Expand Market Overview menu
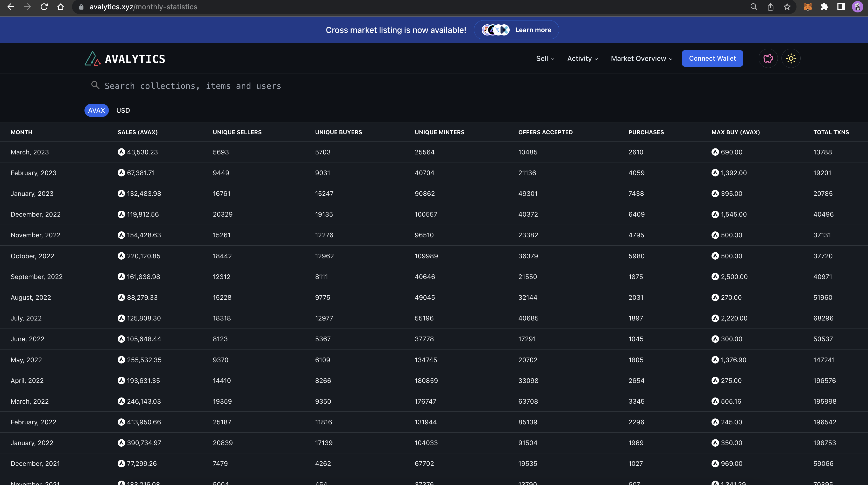Viewport: 868px width, 485px height. pyautogui.click(x=641, y=59)
